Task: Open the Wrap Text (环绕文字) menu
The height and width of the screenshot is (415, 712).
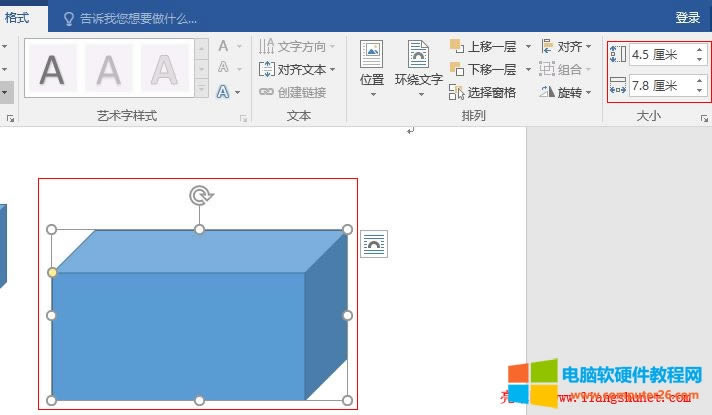Action: tap(418, 68)
